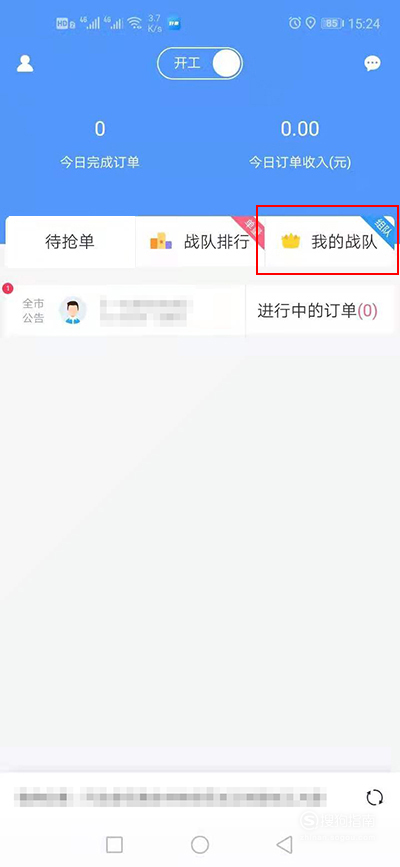400x867 pixels.
Task: Open the 我的战队 tab
Action: 330,242
